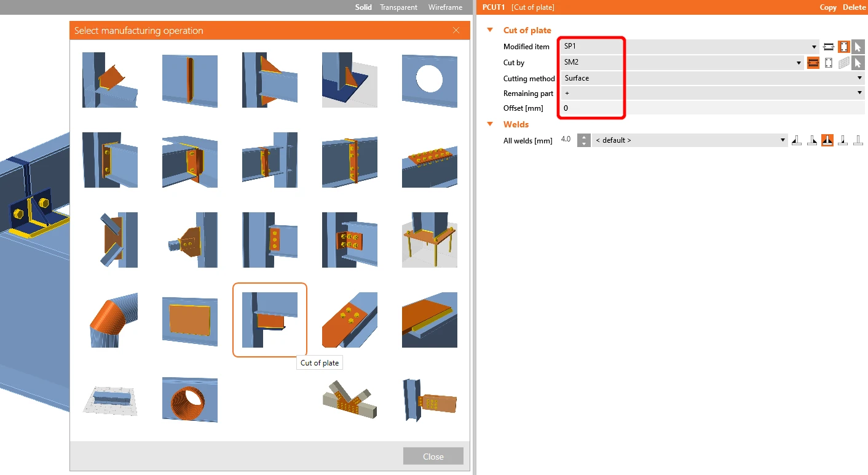This screenshot has height=475, width=868.
Task: Pick the orange plate on flange weld thumbnail
Action: (x=430, y=320)
